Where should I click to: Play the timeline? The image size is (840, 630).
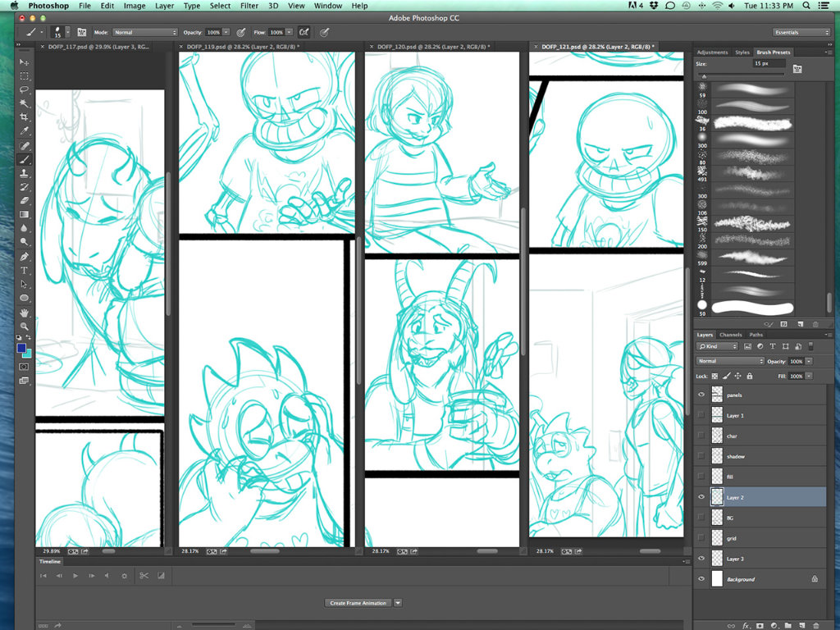point(75,576)
